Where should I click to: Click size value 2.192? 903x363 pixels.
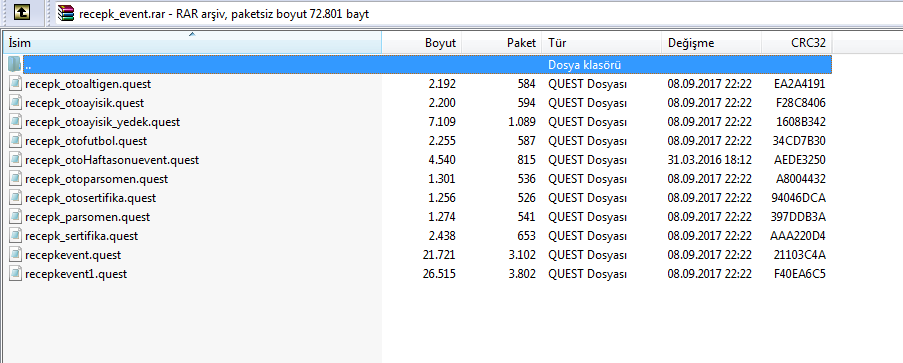(442, 84)
